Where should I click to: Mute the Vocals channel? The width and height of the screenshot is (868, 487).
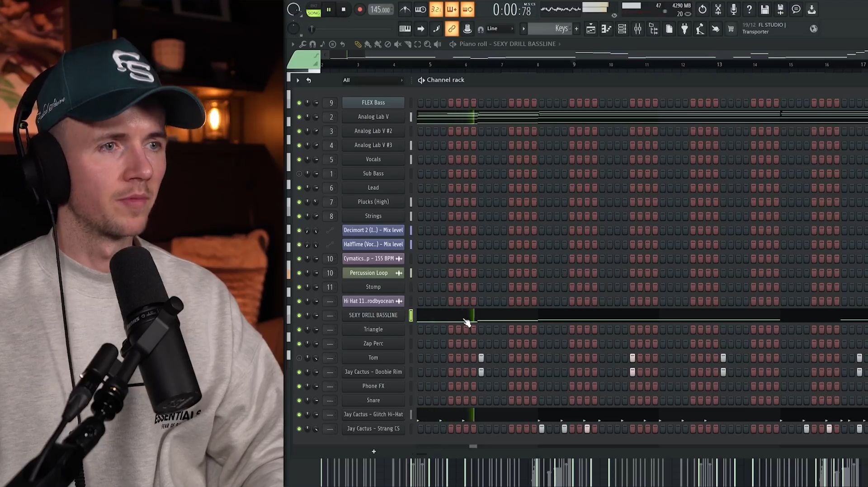click(x=299, y=159)
